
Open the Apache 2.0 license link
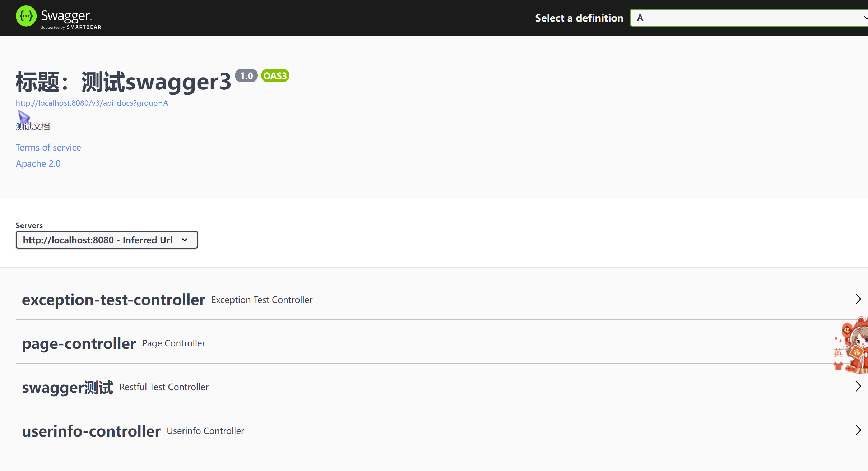[38, 163]
